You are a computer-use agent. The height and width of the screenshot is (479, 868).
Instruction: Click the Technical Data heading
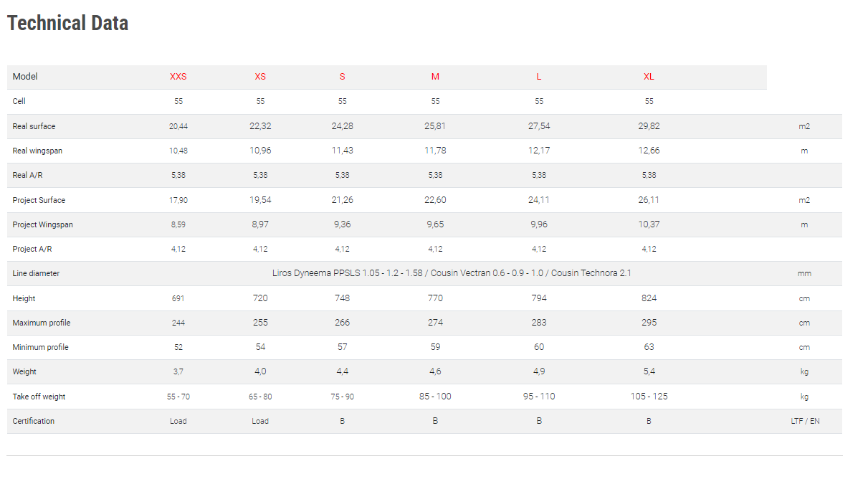tap(67, 23)
